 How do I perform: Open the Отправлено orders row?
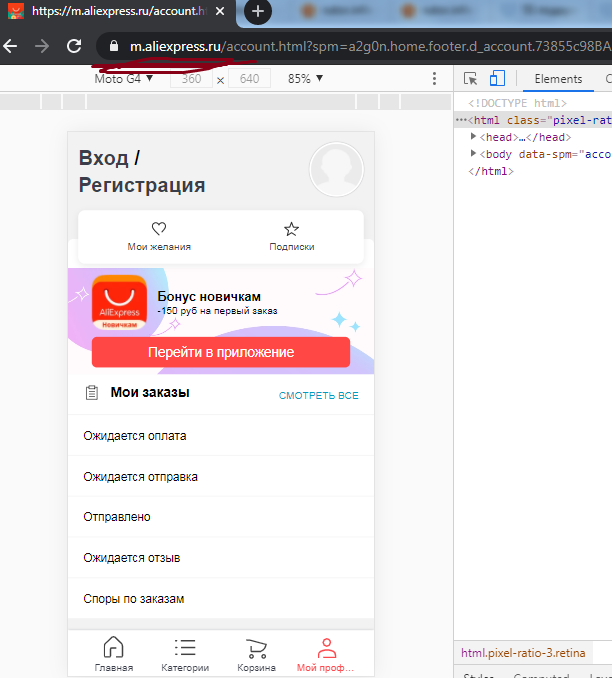click(x=221, y=517)
